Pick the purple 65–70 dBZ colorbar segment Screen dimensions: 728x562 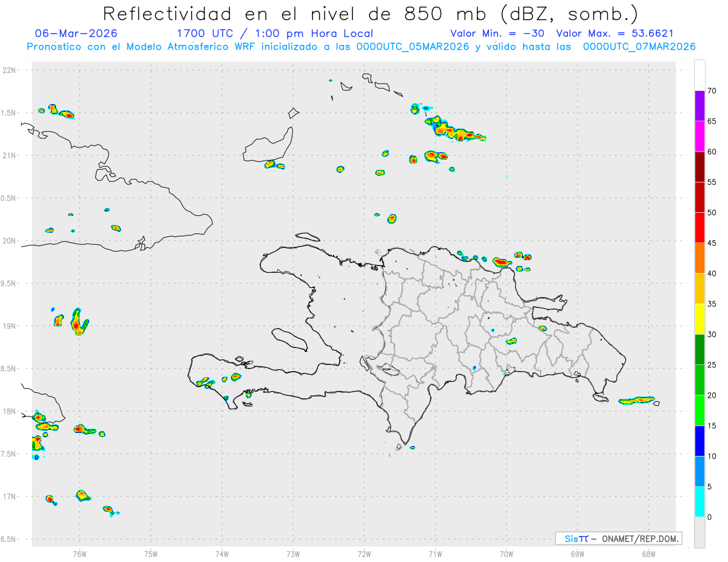(699, 106)
